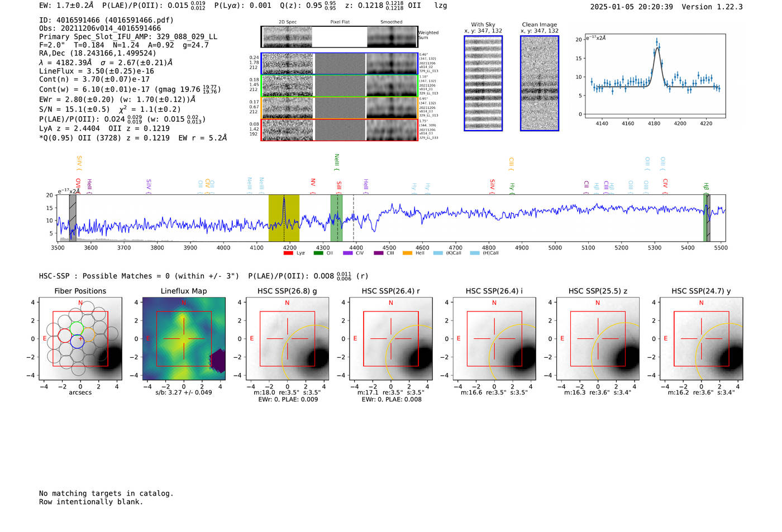
Task: Click the hatched gray band near 3540
Action: [73, 218]
